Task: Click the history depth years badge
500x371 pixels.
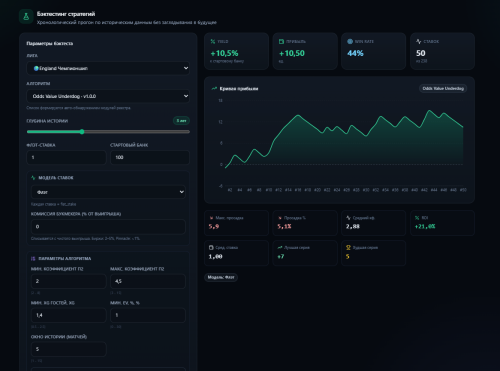Action: coord(181,120)
